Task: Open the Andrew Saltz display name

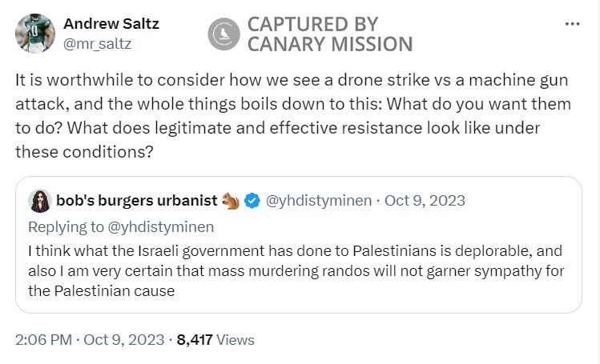Action: pyautogui.click(x=111, y=23)
